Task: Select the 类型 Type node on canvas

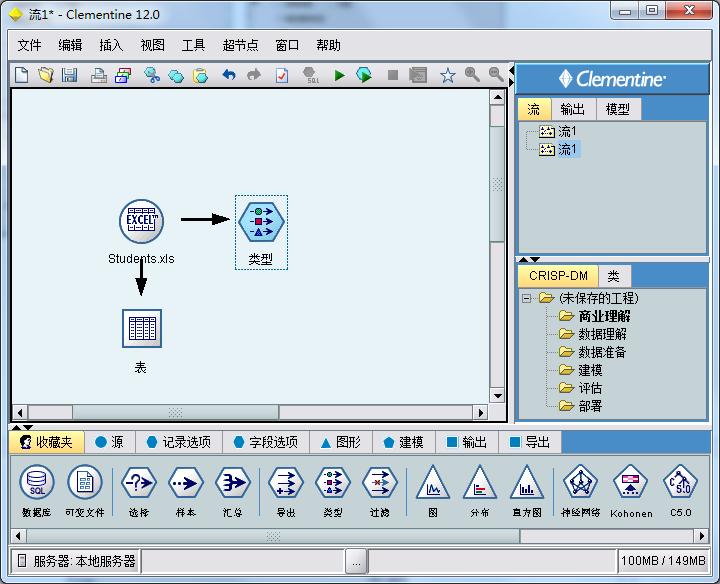Action: pyautogui.click(x=261, y=222)
